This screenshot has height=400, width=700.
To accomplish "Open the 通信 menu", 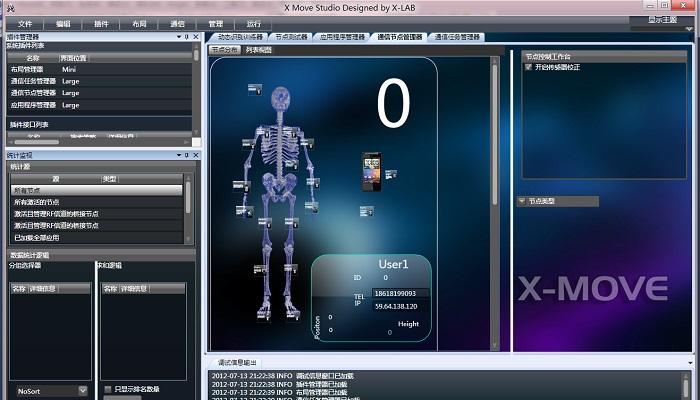I will 177,24.
